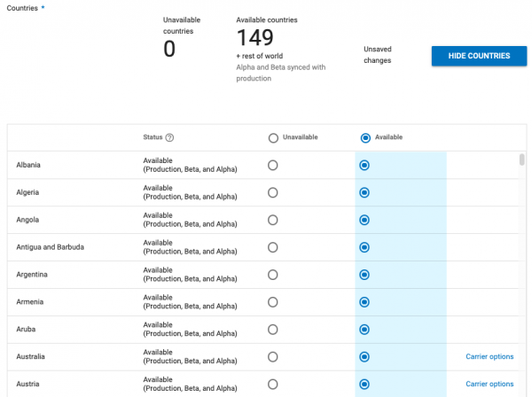This screenshot has width=532, height=397.
Task: Click Available radio for Aruba
Action: [x=364, y=330]
